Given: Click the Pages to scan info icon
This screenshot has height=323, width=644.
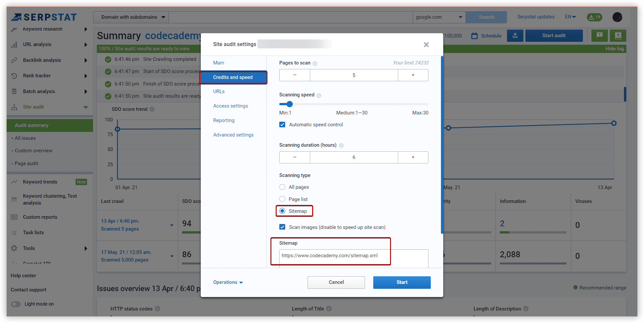Looking at the screenshot, I should pyautogui.click(x=315, y=63).
